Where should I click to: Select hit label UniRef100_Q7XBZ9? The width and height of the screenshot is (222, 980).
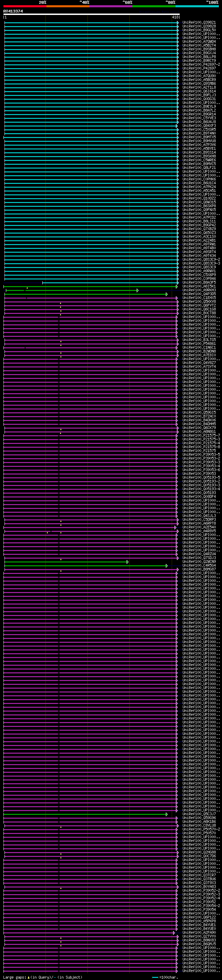199,229
